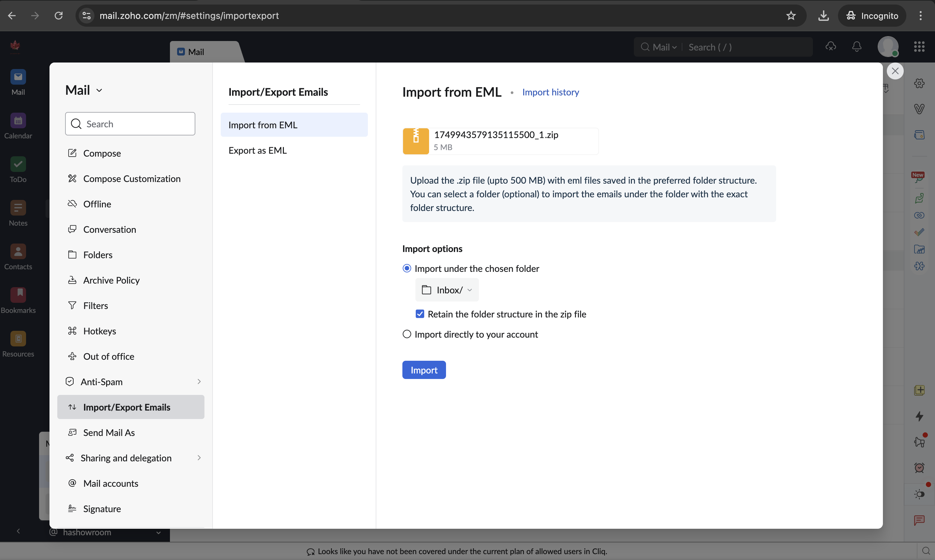
Task: Select Import directly to your account
Action: tap(407, 334)
